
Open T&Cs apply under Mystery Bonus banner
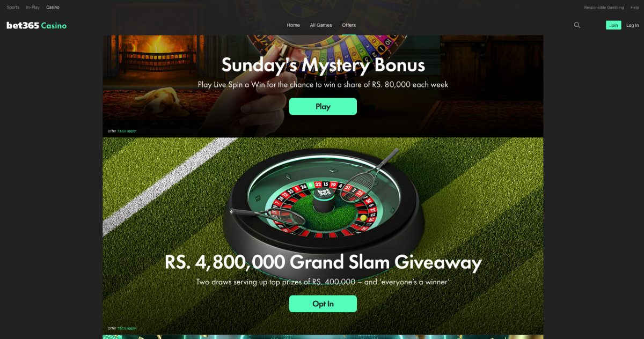click(x=127, y=131)
